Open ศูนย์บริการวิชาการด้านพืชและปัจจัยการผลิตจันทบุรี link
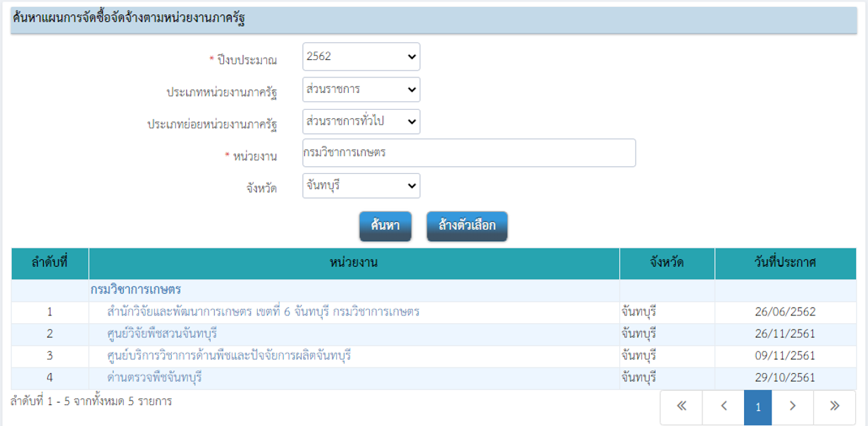The image size is (868, 426). pos(229,355)
